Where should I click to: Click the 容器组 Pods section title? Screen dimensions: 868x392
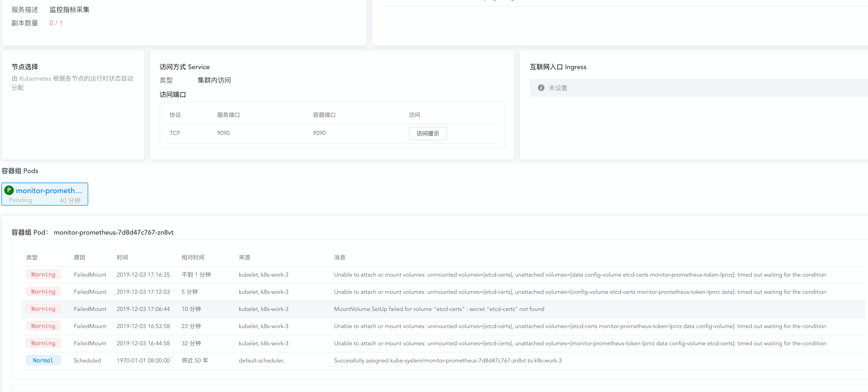point(20,171)
